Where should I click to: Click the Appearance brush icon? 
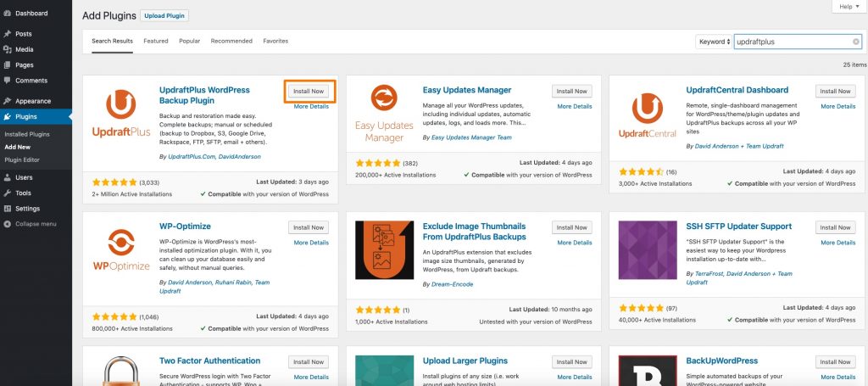pos(7,101)
